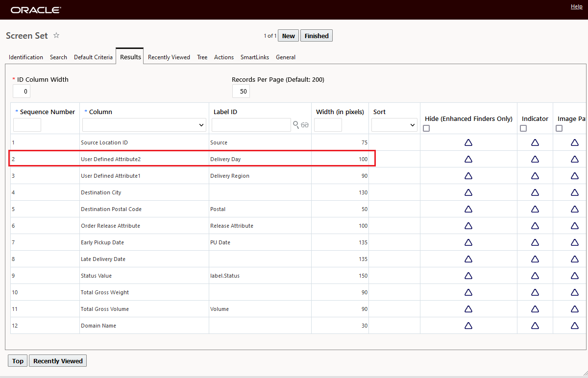Click Image Path triangle in Late Delivery Date row
Viewport: 588px width, 378px height.
[x=575, y=259]
